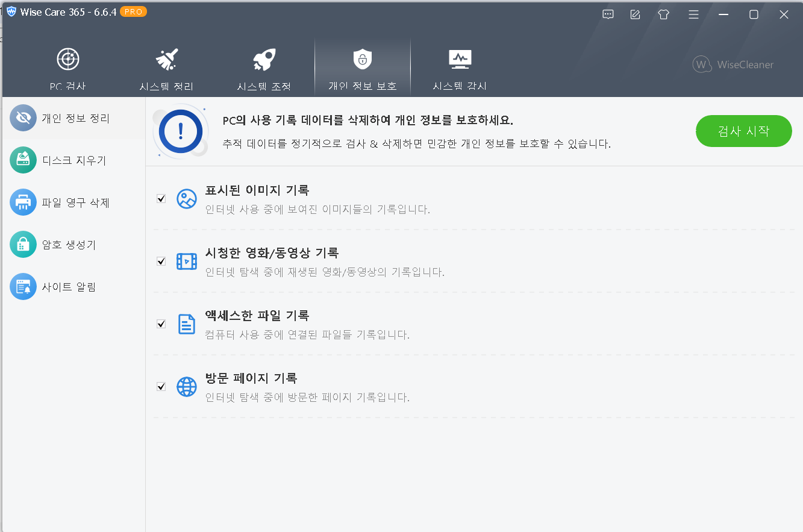803x532 pixels.
Task: Click the 파일 영구 삭제 shredder icon
Action: (23, 202)
